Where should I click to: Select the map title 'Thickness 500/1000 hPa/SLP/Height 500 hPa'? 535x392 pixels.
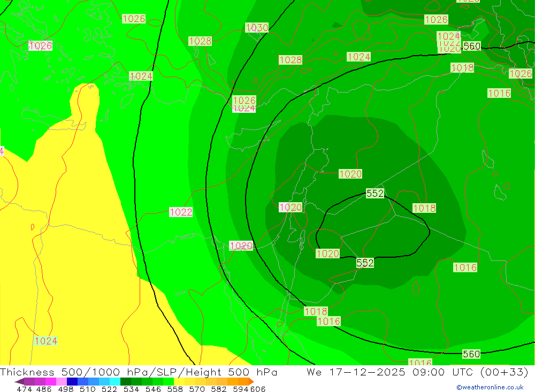pyautogui.click(x=139, y=372)
